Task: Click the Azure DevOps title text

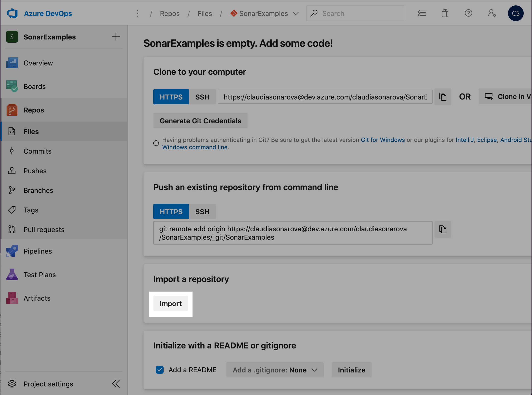Action: point(48,13)
